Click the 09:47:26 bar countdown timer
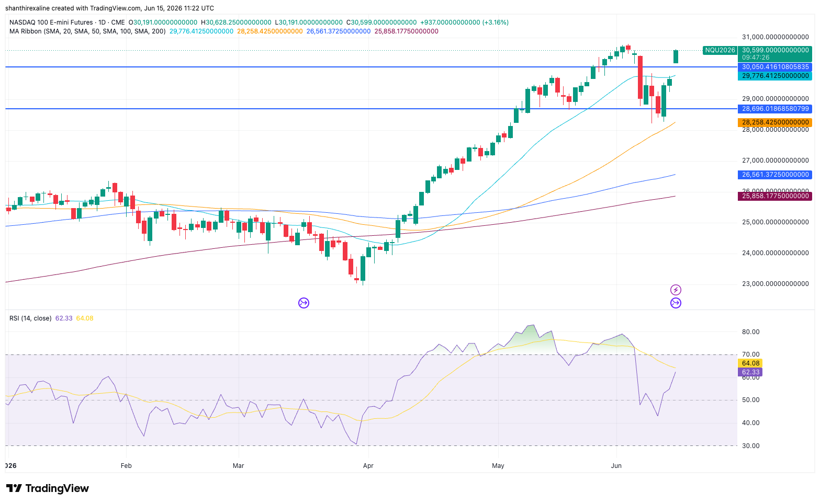The image size is (820, 504). (756, 58)
